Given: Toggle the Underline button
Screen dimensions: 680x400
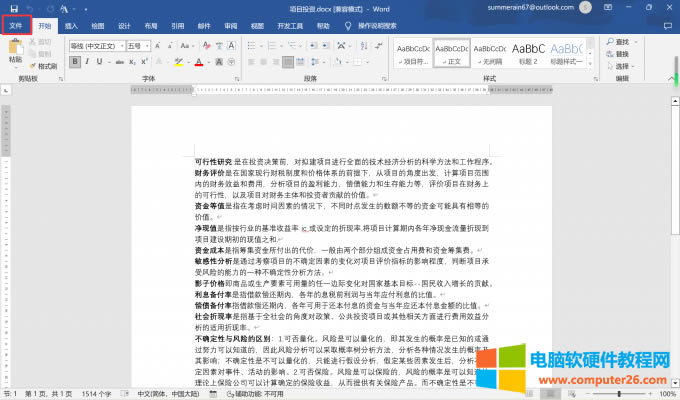Looking at the screenshot, I should (x=100, y=62).
